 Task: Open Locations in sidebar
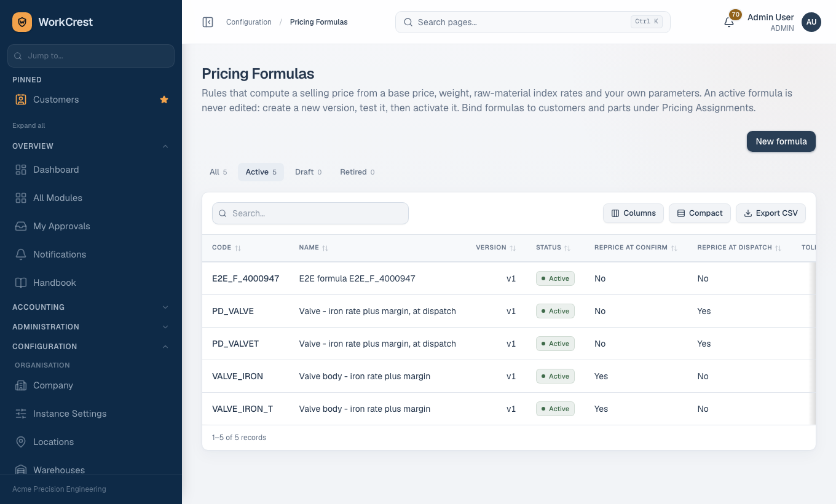91,442
